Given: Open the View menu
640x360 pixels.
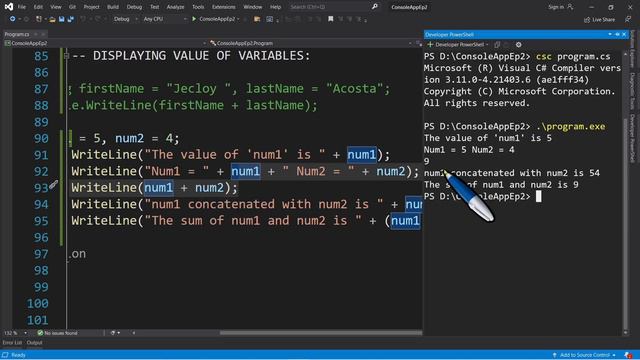Looking at the screenshot, I should click(x=56, y=7).
